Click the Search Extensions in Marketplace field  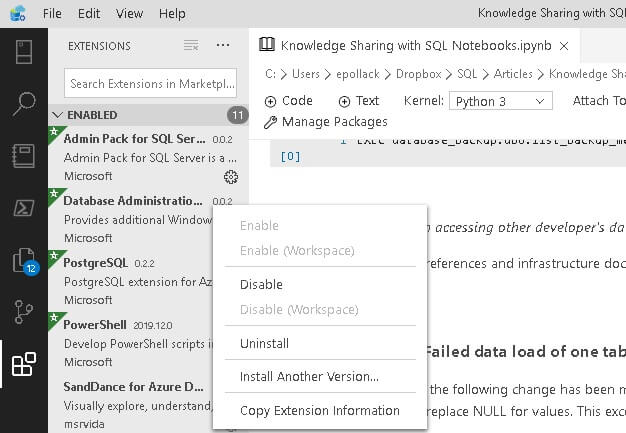pos(150,84)
